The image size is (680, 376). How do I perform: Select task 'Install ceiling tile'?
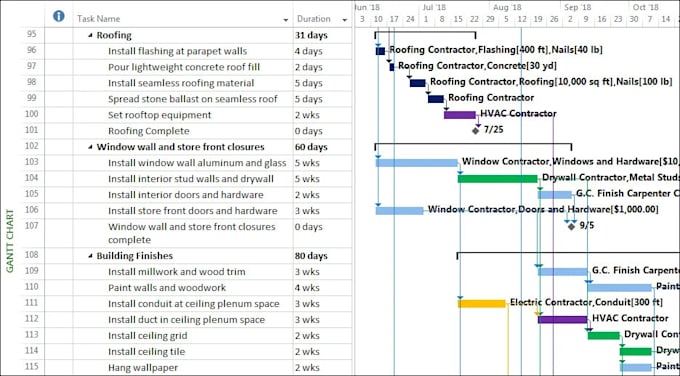pos(147,352)
